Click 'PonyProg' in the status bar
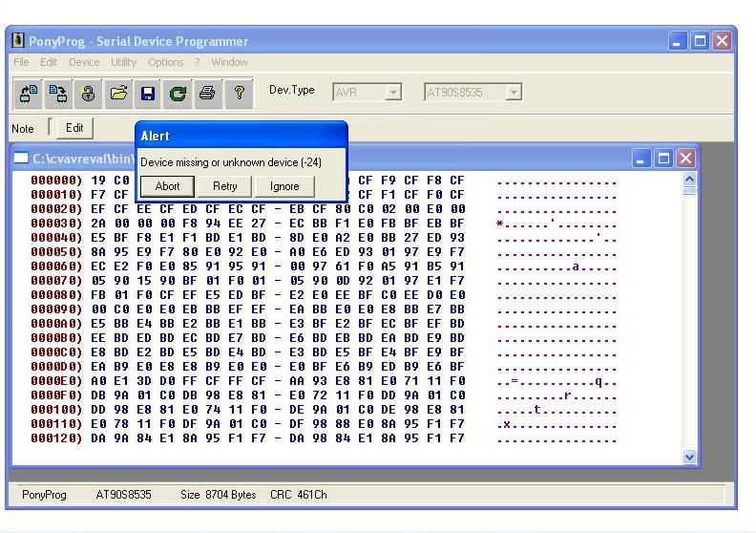This screenshot has width=756, height=533. (44, 495)
